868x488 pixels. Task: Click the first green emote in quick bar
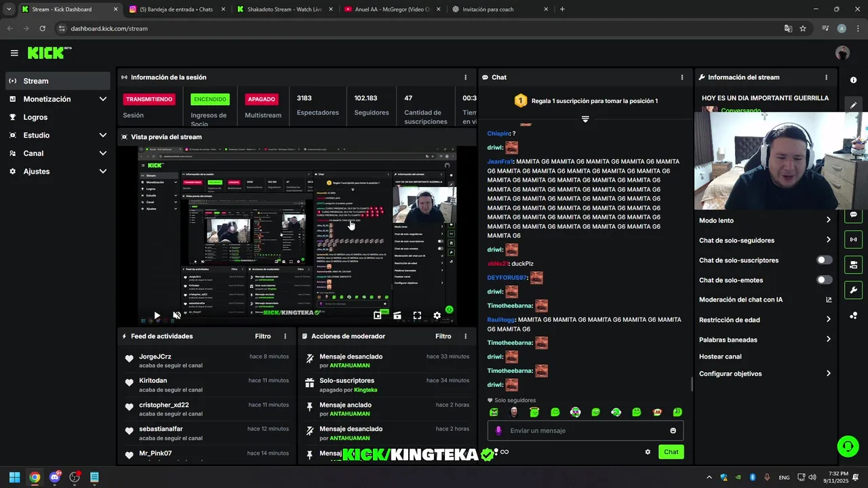[494, 412]
